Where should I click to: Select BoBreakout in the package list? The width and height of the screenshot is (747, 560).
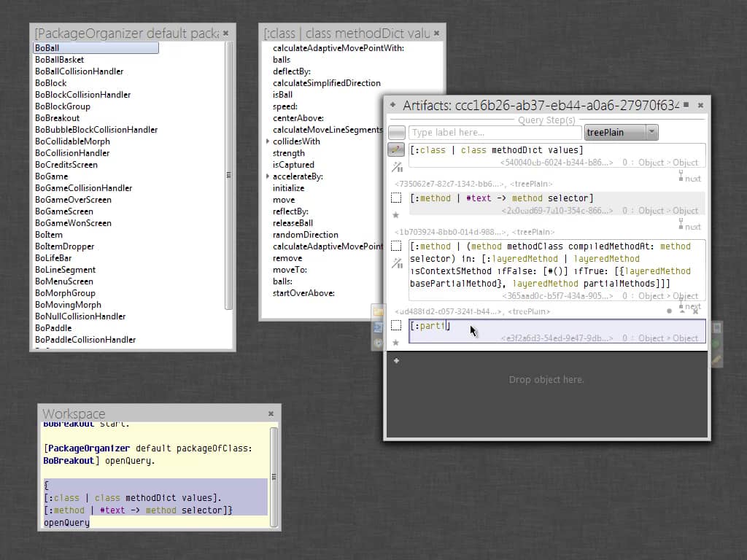coord(57,117)
